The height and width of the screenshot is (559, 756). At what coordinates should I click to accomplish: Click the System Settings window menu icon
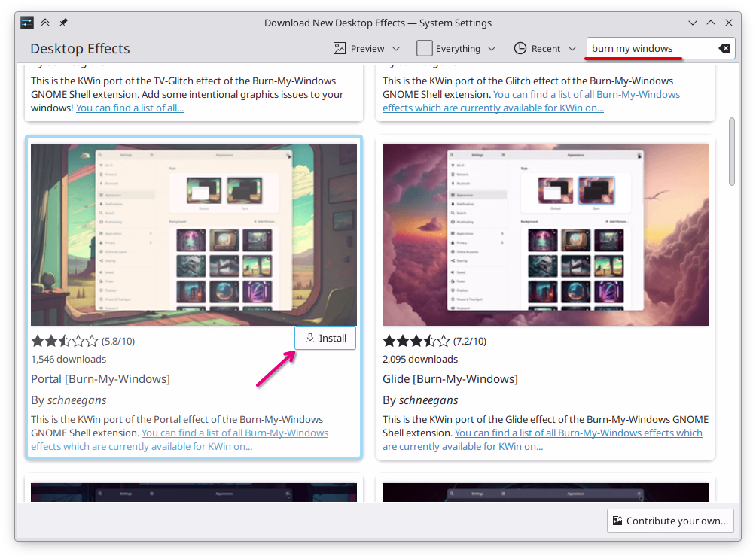coord(27,23)
